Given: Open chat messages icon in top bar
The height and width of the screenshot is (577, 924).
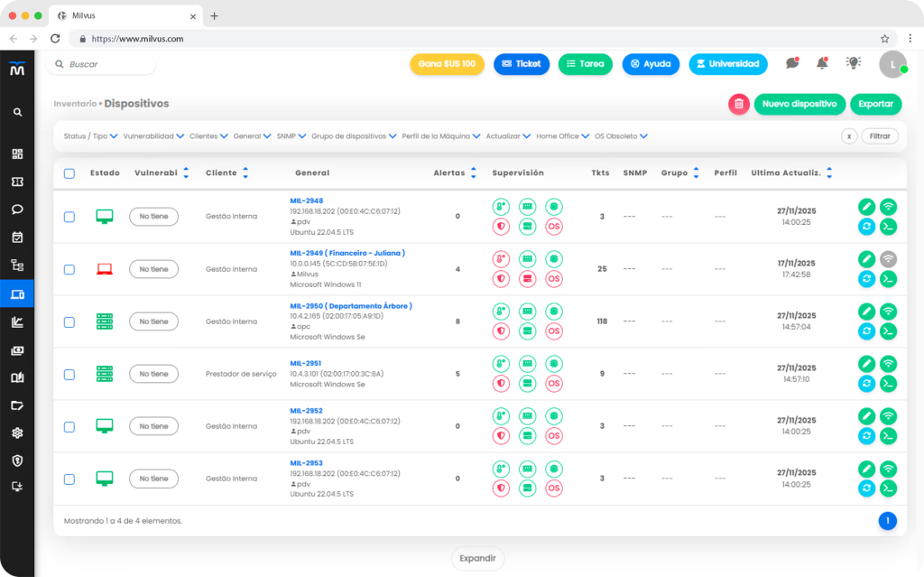Looking at the screenshot, I should pos(792,63).
